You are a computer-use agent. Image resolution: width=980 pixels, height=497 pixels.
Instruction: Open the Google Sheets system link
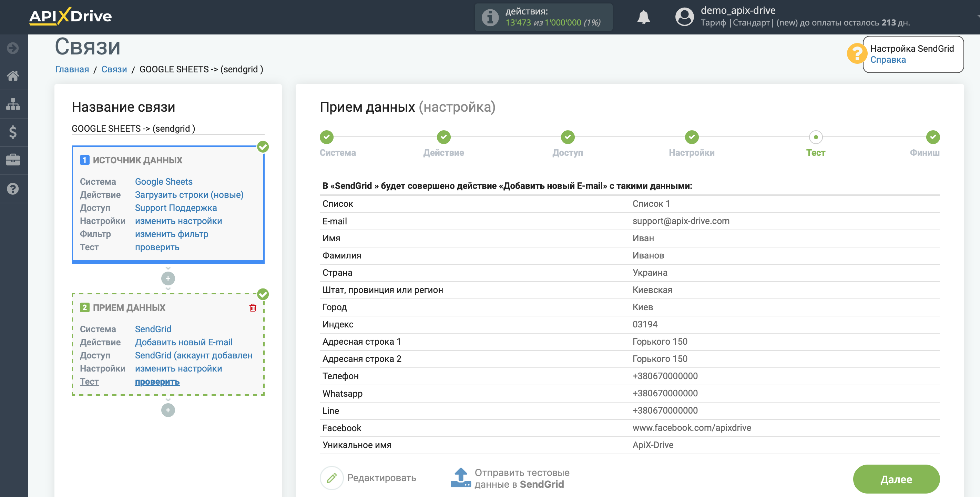(x=164, y=182)
